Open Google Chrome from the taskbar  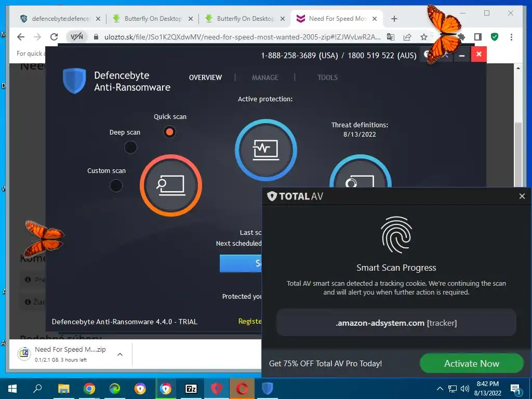pyautogui.click(x=89, y=389)
